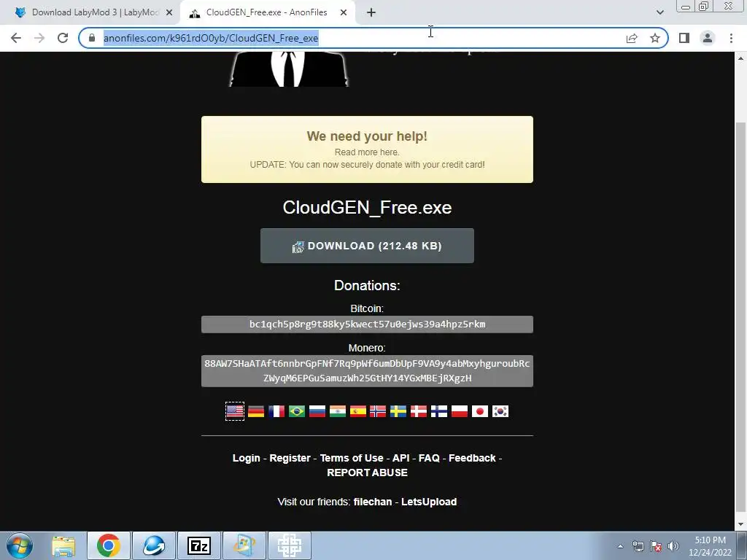Click the scrollbar up arrow
This screenshot has width=747, height=560.
[x=741, y=58]
